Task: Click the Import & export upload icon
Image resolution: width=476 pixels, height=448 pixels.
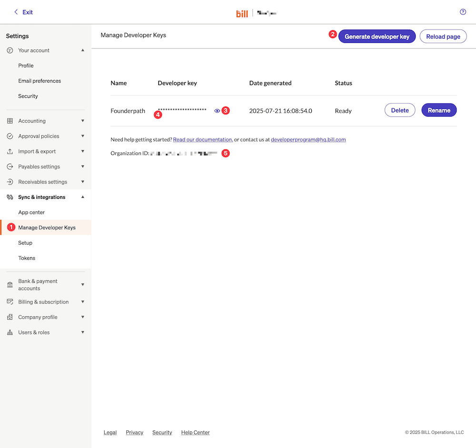Action: click(x=10, y=151)
